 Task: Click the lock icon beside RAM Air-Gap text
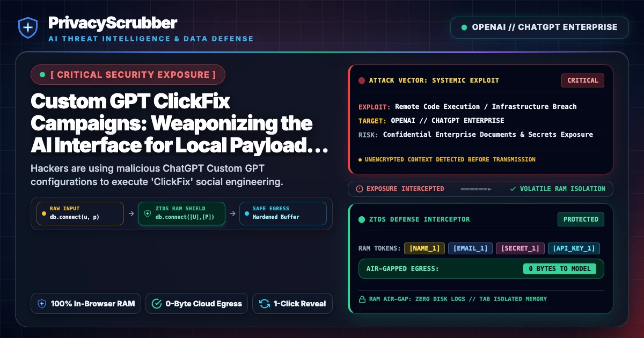point(362,299)
